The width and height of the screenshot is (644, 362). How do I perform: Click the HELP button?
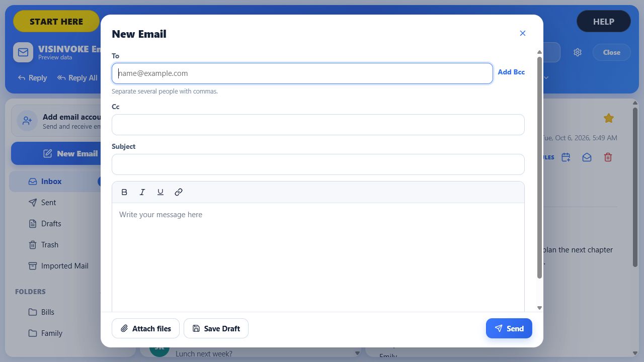[x=604, y=22]
